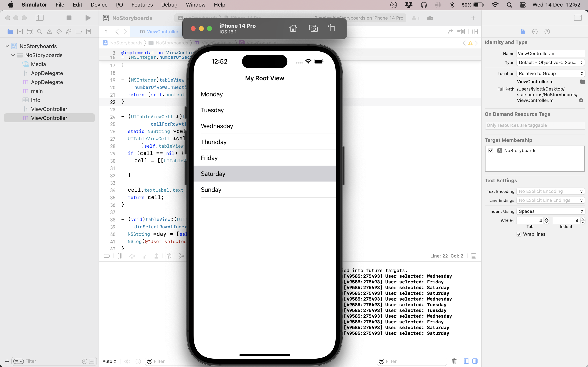The height and width of the screenshot is (367, 588).
Task: Select Saturday row in simulator table view
Action: pyautogui.click(x=265, y=173)
